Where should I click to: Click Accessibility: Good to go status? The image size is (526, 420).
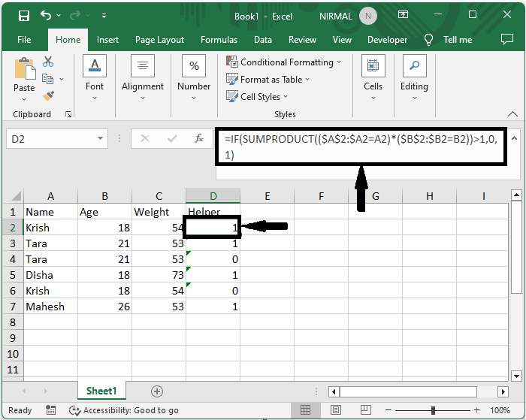pyautogui.click(x=123, y=410)
